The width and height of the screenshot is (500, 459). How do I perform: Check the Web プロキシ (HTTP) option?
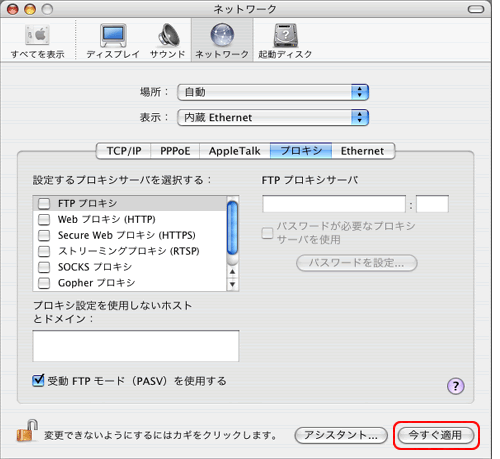point(44,219)
